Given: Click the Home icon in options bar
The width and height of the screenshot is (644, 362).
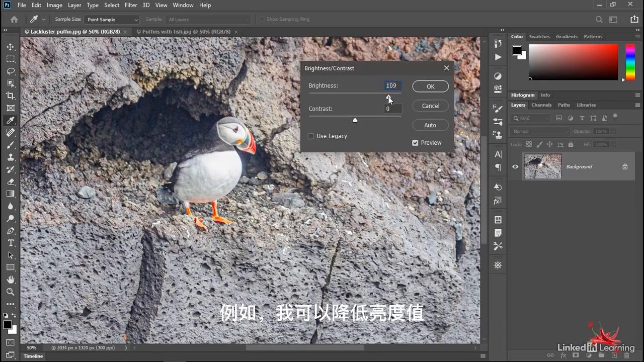Looking at the screenshot, I should click(x=14, y=20).
